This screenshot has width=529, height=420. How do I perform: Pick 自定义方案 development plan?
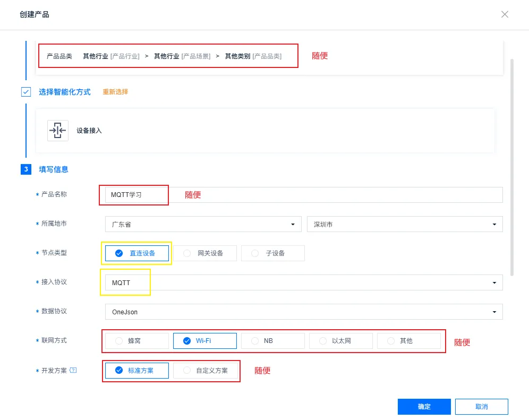pyautogui.click(x=205, y=371)
